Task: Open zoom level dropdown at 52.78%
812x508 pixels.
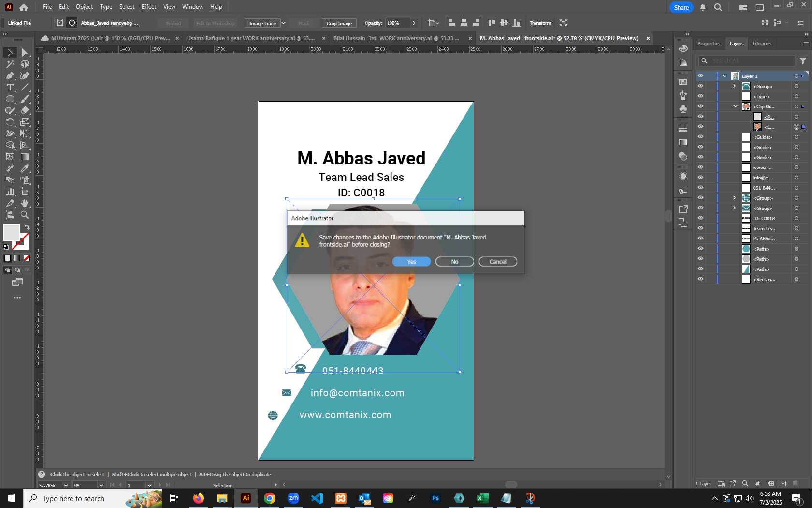Action: pos(66,485)
